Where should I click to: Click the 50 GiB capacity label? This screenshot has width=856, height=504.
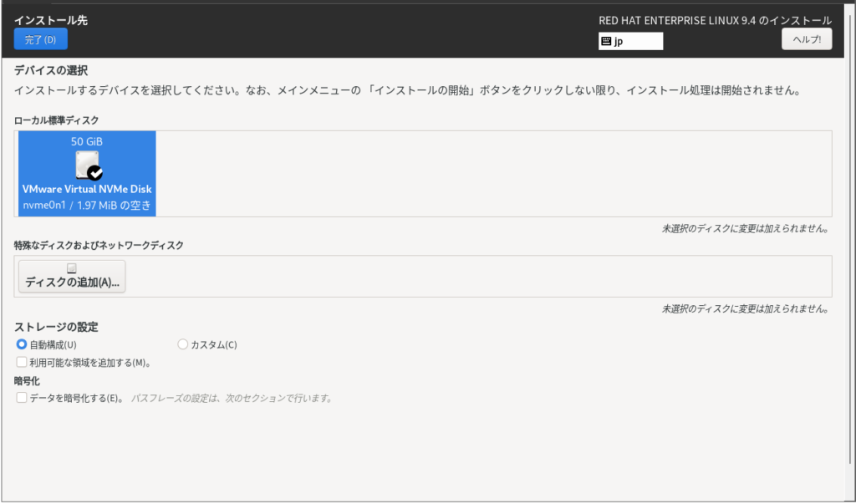point(87,141)
